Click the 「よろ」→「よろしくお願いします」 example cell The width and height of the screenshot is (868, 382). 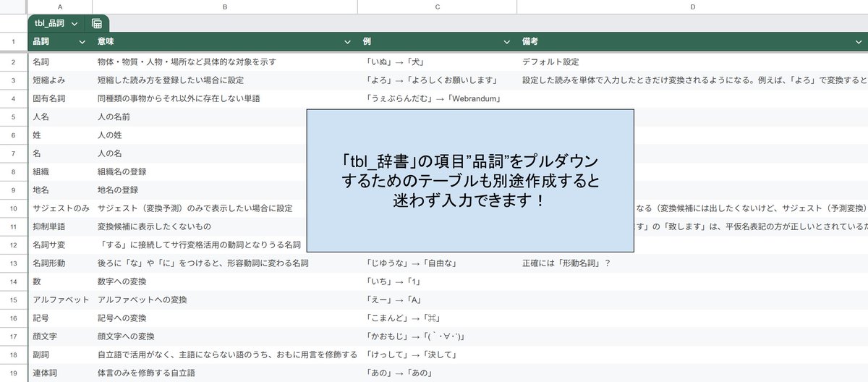(437, 80)
